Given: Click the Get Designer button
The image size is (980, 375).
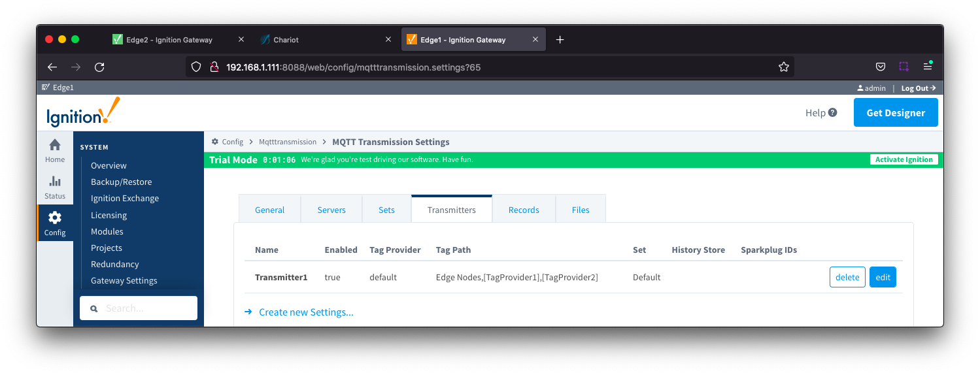Looking at the screenshot, I should click(x=896, y=112).
